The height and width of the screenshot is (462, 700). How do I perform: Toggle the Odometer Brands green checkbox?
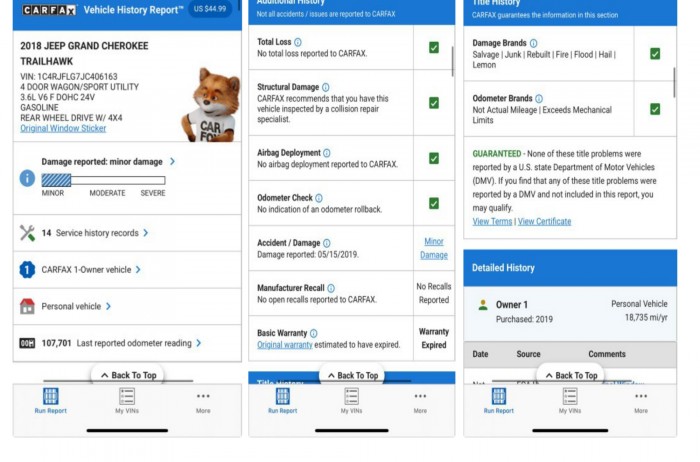tap(654, 108)
